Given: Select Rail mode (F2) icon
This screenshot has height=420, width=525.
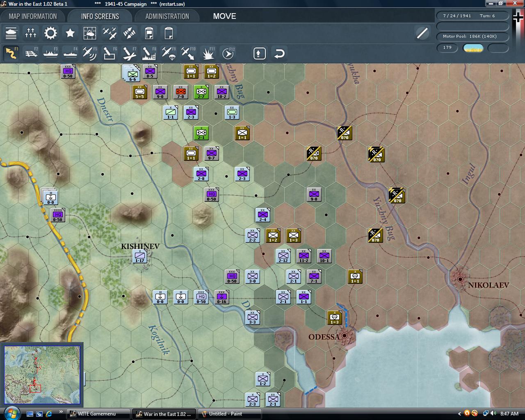Looking at the screenshot, I should (31, 53).
